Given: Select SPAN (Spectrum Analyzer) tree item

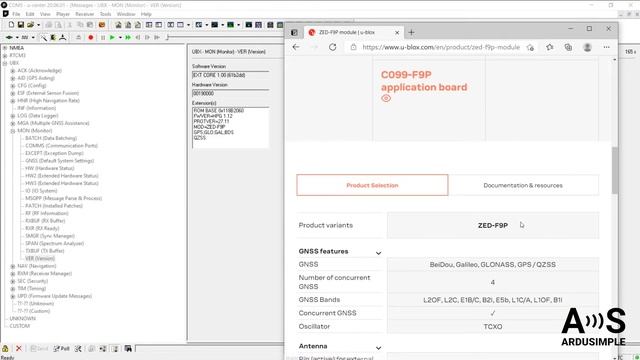Looking at the screenshot, I should coord(55,244).
